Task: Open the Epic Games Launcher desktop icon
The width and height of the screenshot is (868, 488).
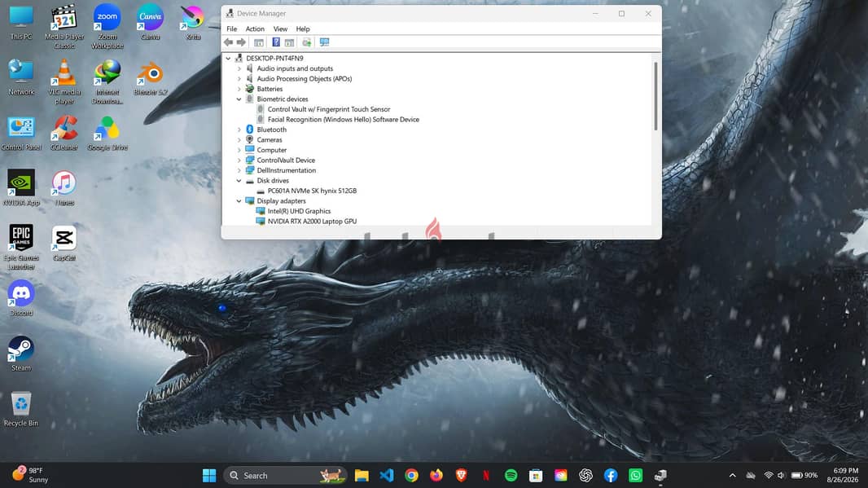Action: coord(21,247)
